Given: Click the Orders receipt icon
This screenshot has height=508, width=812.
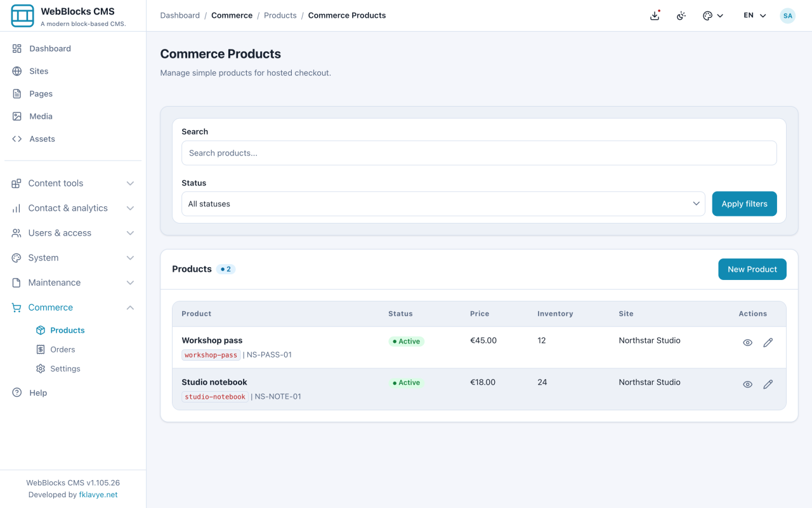Looking at the screenshot, I should click(x=41, y=349).
